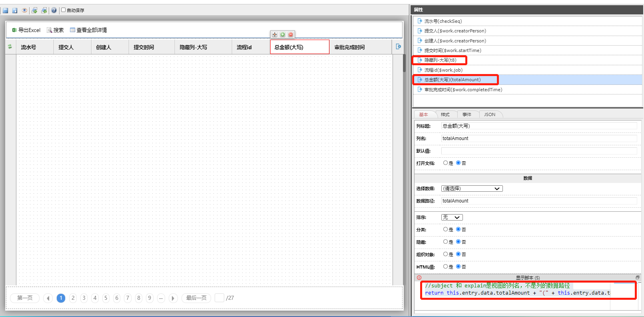Click the 最后一页 pagination button
644x317 pixels.
[196, 298]
